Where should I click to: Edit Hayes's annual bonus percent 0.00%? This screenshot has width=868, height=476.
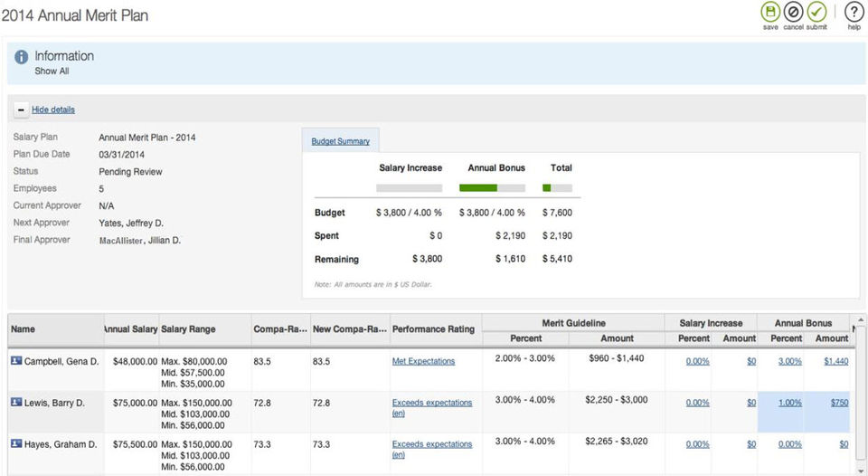790,444
